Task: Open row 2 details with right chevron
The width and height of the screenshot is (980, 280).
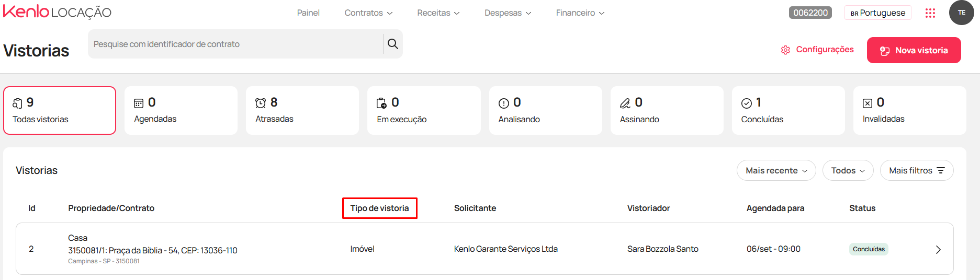Action: (x=938, y=250)
